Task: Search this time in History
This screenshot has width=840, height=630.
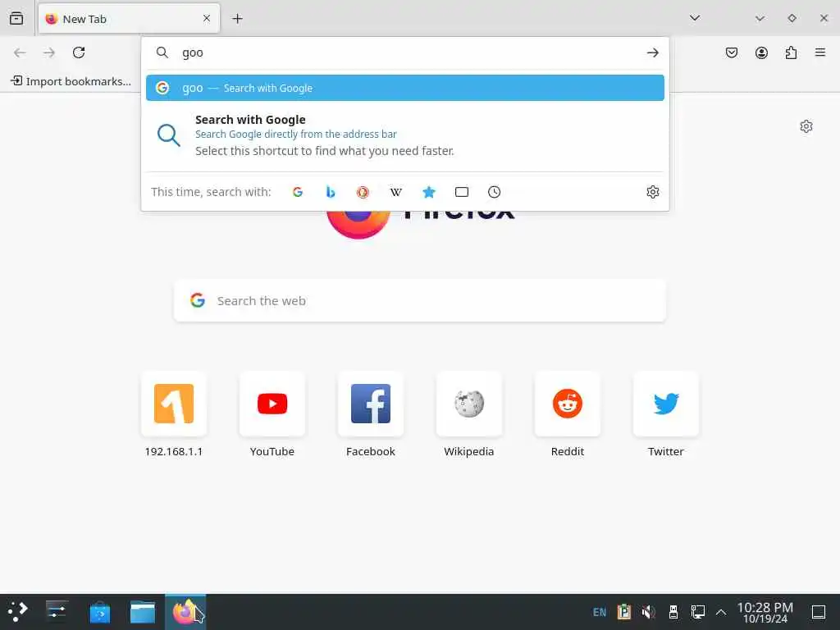Action: tap(494, 192)
